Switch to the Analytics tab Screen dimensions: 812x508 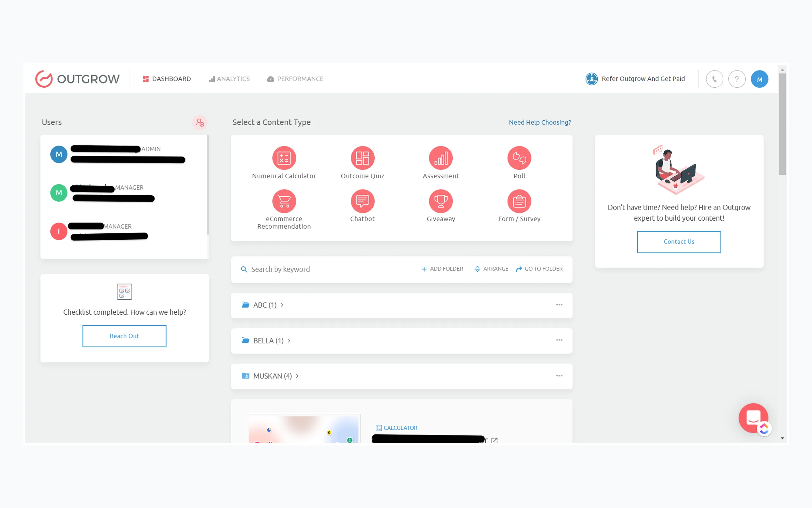pyautogui.click(x=229, y=79)
